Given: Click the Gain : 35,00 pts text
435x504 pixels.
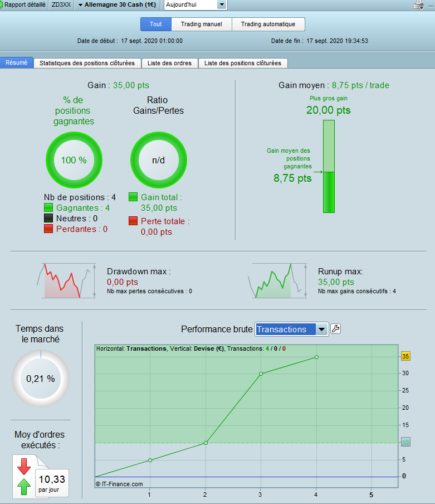Looking at the screenshot, I should pyautogui.click(x=119, y=85).
